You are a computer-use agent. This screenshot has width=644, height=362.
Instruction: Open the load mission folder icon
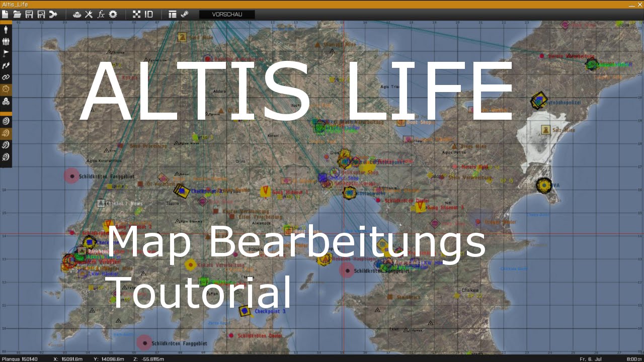click(17, 14)
